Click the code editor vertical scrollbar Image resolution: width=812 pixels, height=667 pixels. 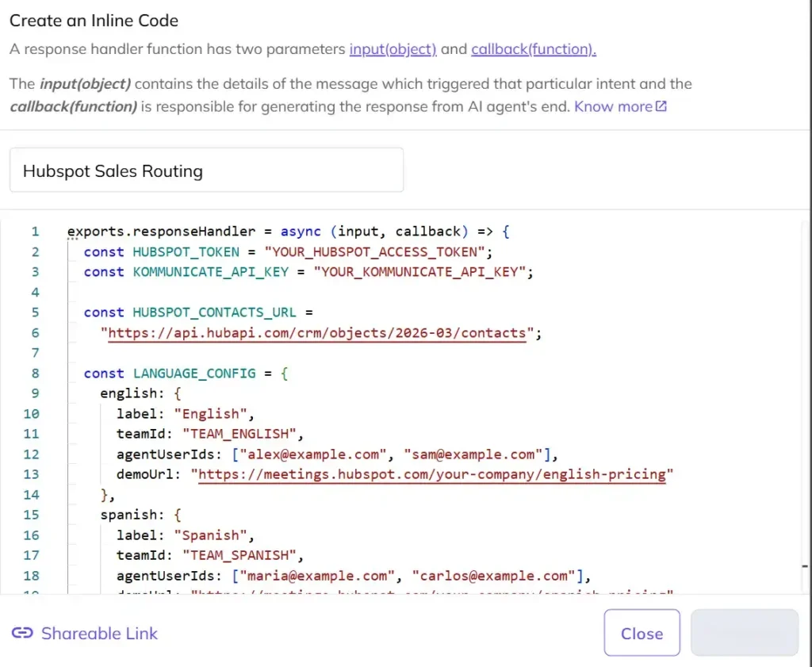[x=805, y=407]
